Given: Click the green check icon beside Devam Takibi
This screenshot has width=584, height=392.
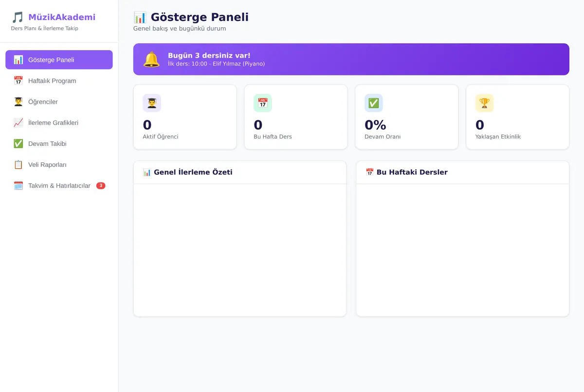Looking at the screenshot, I should pos(18,143).
